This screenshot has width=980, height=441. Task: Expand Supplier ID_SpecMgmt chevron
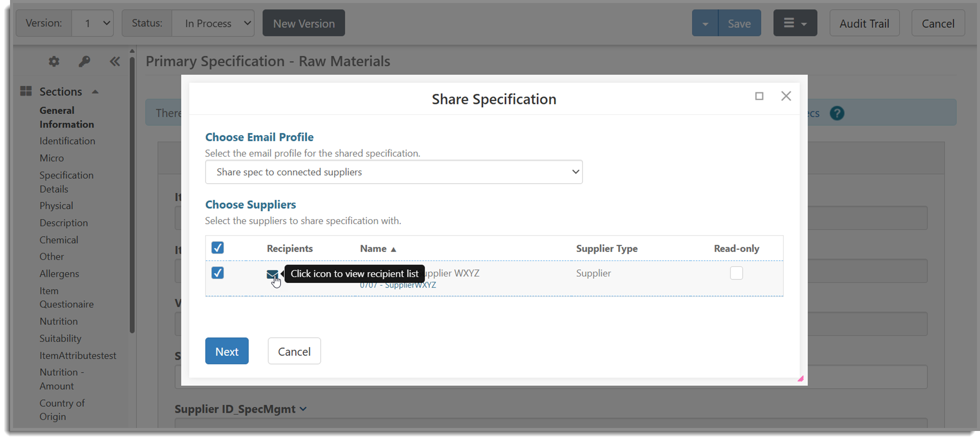click(x=303, y=409)
